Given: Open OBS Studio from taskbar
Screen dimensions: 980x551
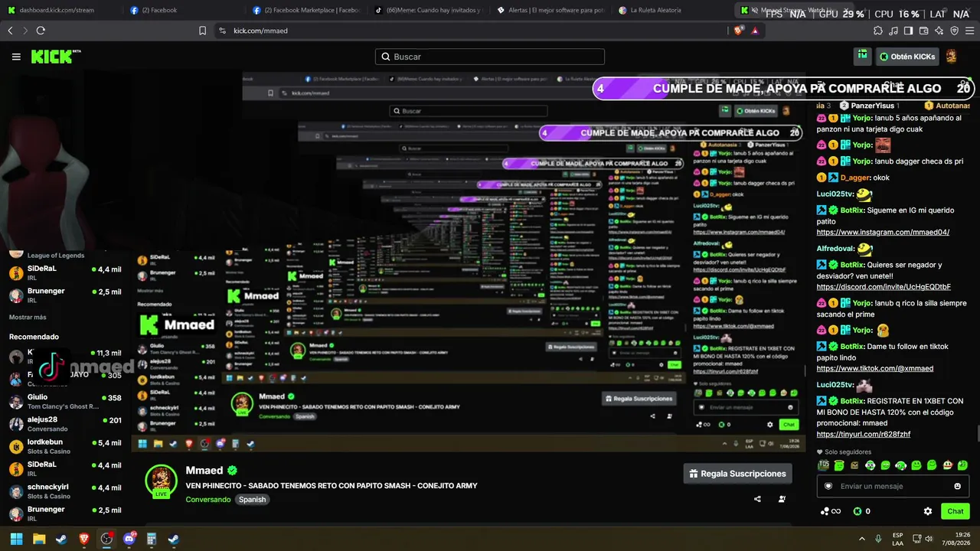Looking at the screenshot, I should pyautogui.click(x=106, y=539).
